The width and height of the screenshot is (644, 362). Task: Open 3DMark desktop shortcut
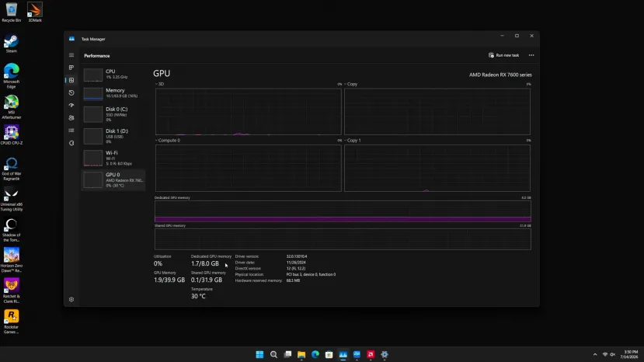tap(35, 12)
